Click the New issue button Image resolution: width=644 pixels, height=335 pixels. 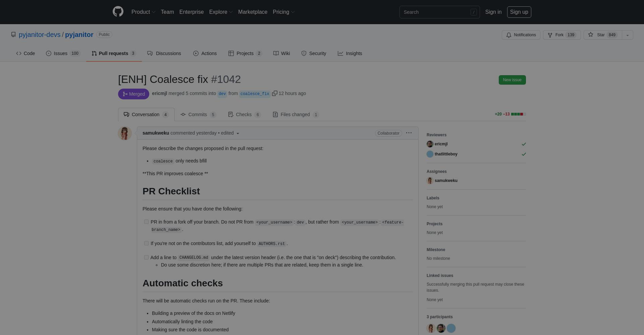point(512,80)
